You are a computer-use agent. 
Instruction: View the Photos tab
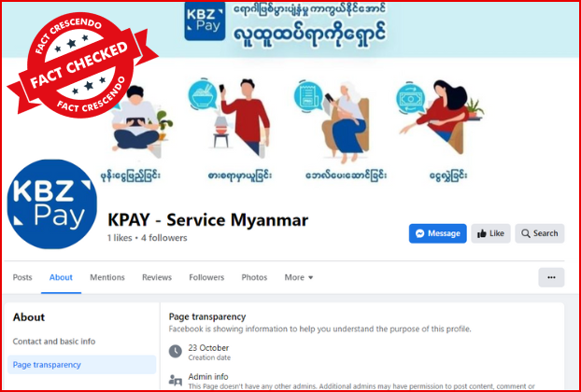coord(254,277)
